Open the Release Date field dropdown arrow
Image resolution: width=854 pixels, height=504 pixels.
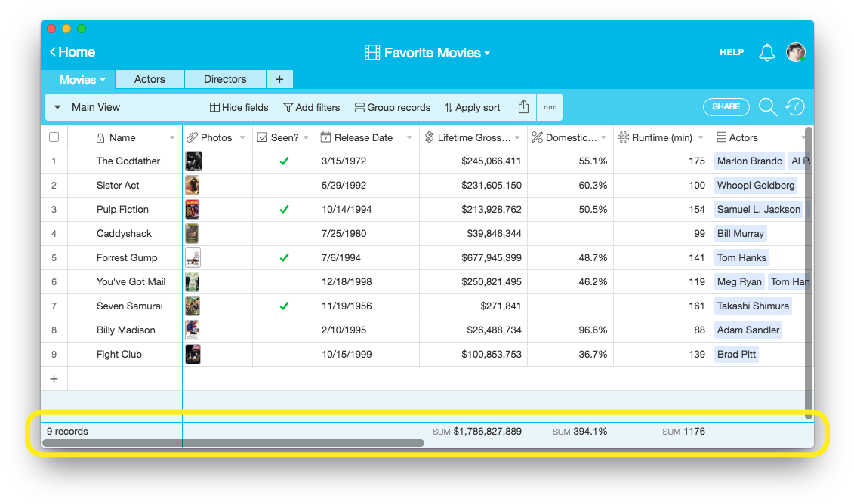(409, 138)
